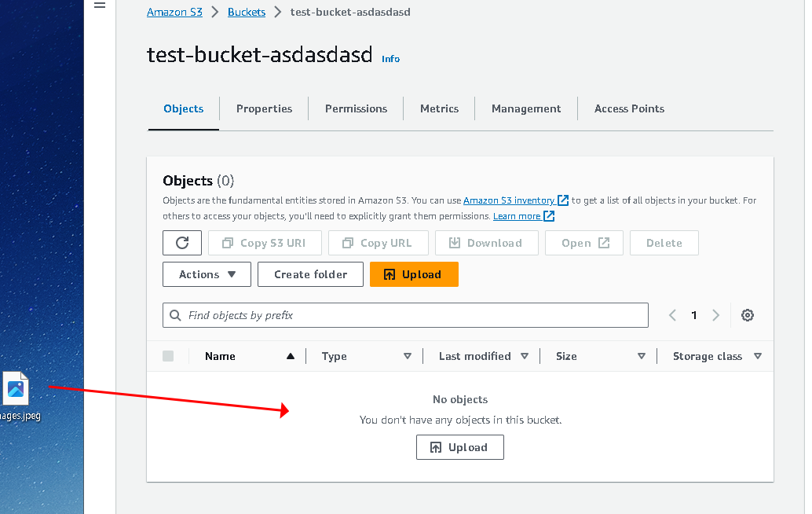Open the Actions dropdown

pyautogui.click(x=207, y=274)
